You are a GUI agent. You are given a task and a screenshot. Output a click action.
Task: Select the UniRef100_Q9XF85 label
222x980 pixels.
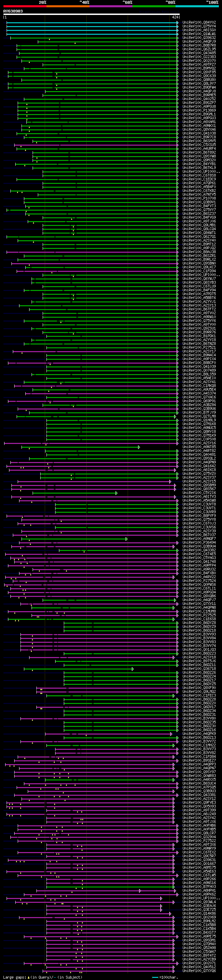click(199, 72)
